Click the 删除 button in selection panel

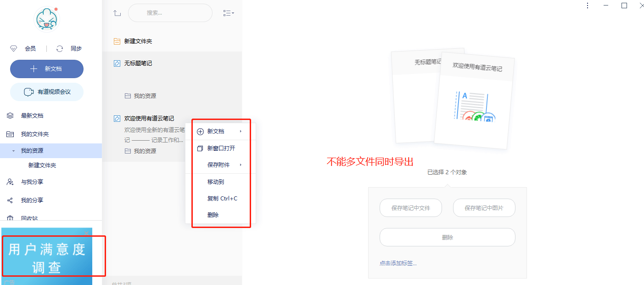(x=448, y=238)
